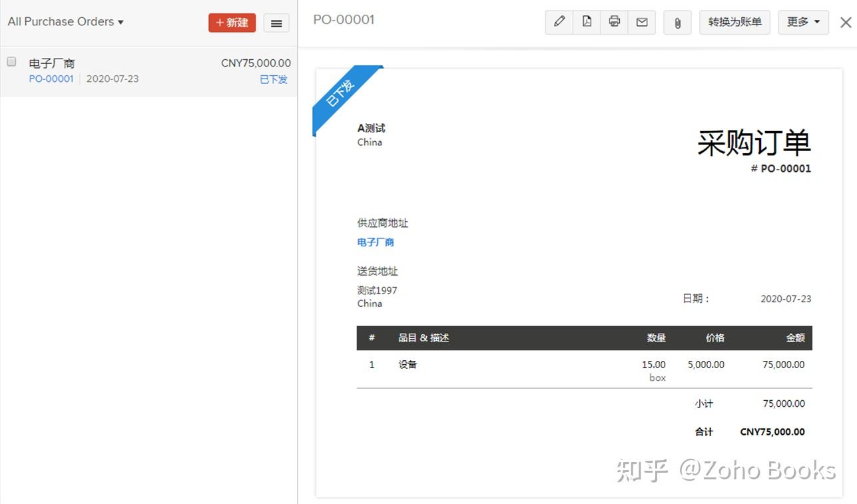Click the 电子厂商 entry in the list

pos(50,63)
